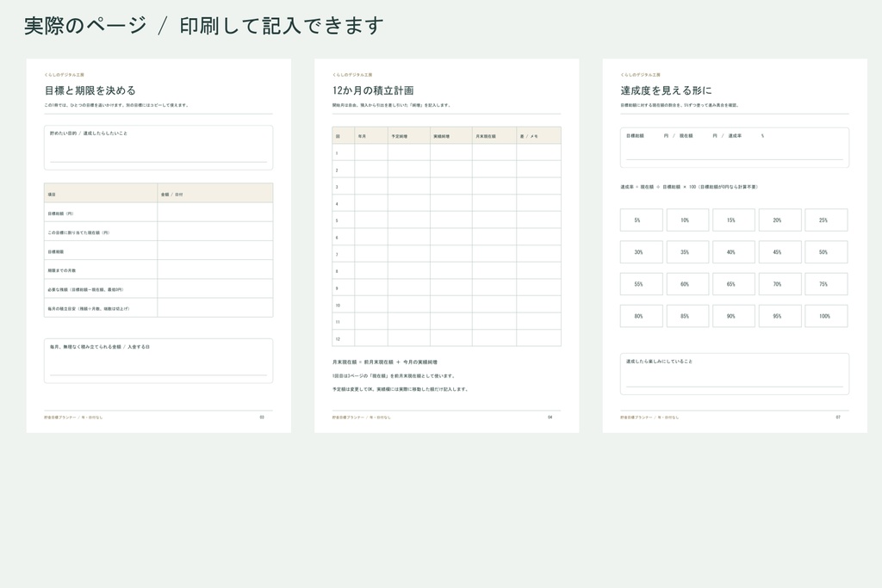Click the 80% progress box
882x588 pixels.
[x=641, y=316]
